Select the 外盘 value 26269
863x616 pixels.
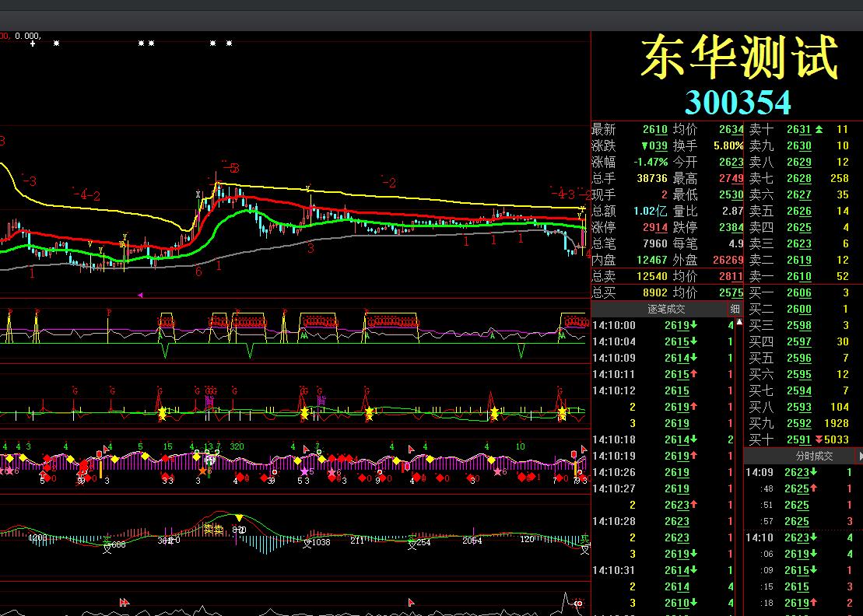click(x=728, y=260)
